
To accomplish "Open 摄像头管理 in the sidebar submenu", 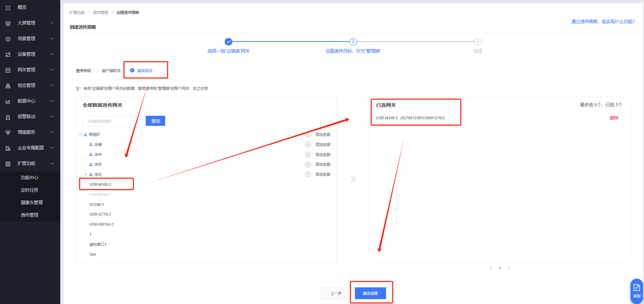I will (x=32, y=202).
